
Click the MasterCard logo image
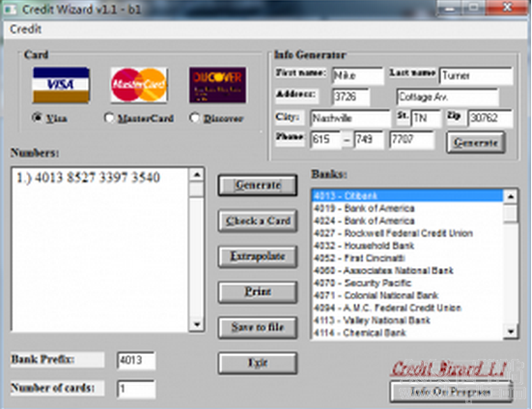tap(139, 85)
